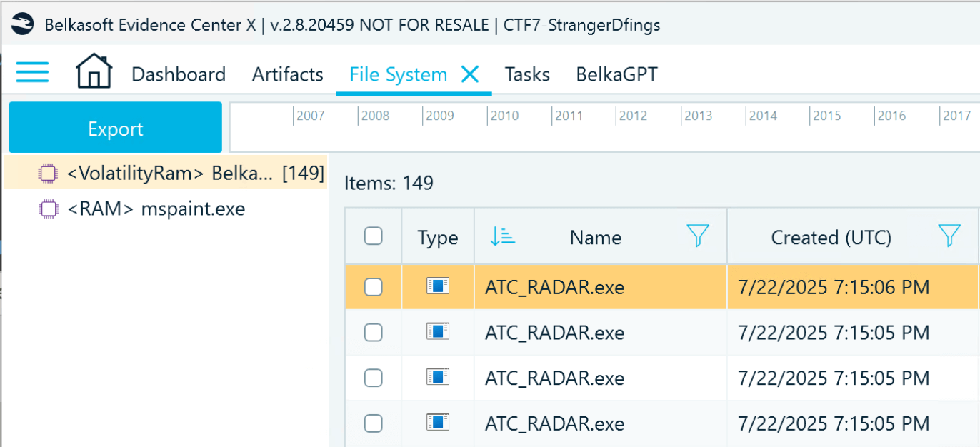The image size is (980, 447).
Task: Click the 7/22/2025 7:15:06 PM timestamp
Action: (834, 287)
